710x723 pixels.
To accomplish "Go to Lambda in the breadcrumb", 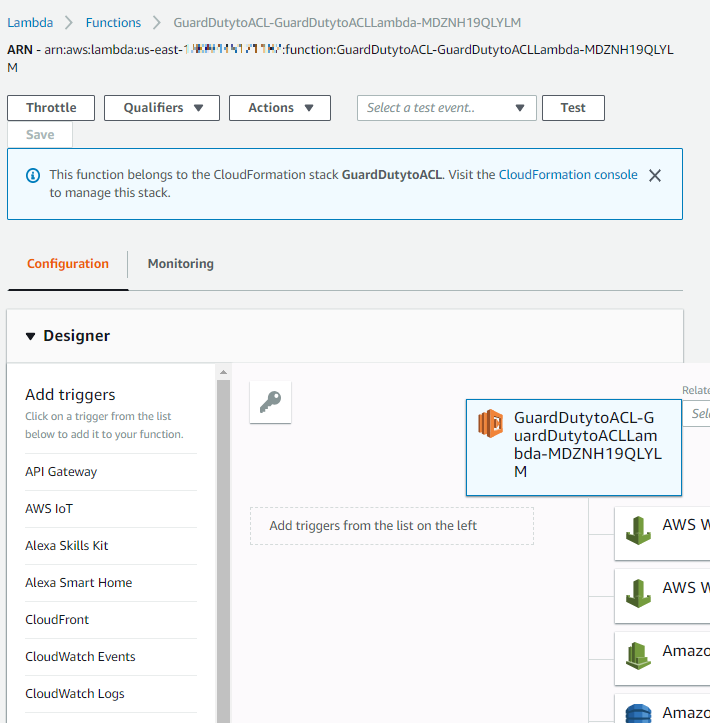I will click(30, 23).
